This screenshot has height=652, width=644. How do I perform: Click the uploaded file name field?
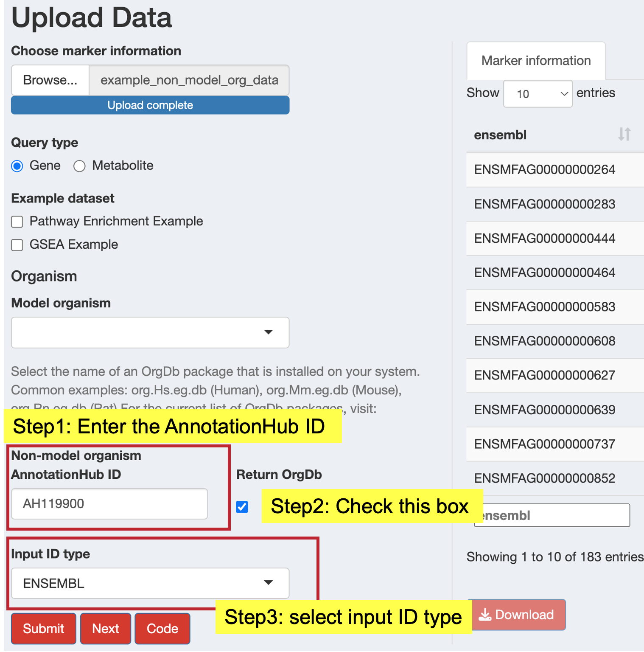coord(189,80)
